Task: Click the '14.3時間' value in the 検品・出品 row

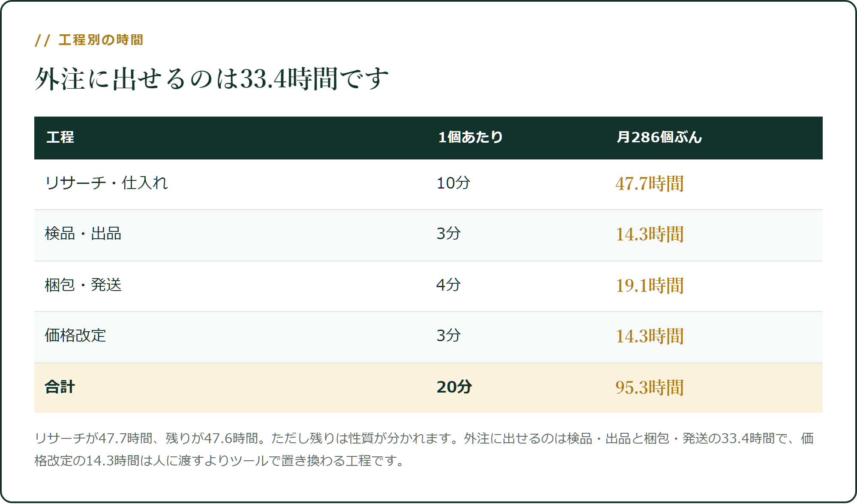Action: (650, 234)
